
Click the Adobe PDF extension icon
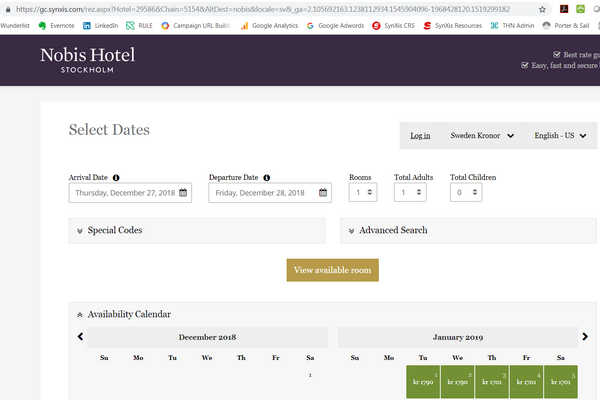pyautogui.click(x=564, y=9)
